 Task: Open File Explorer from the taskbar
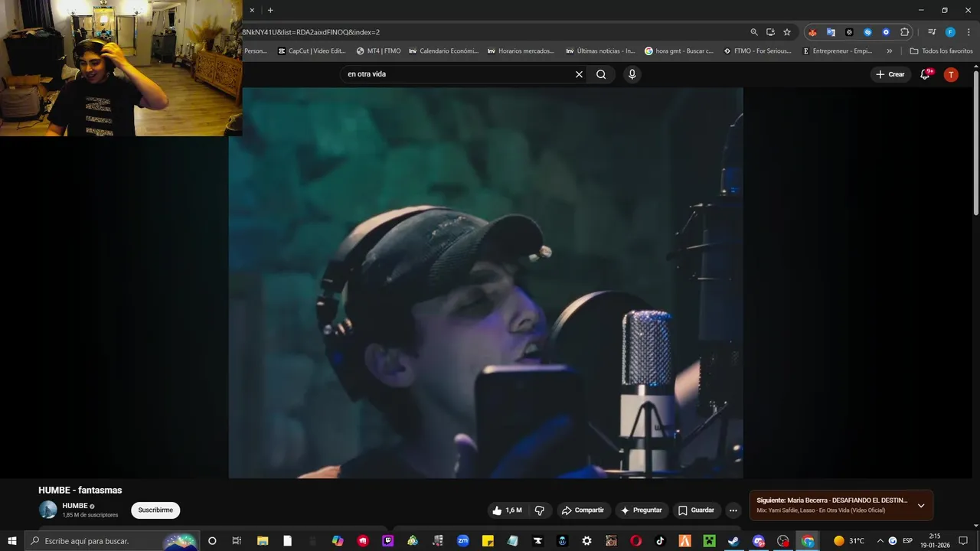point(262,541)
